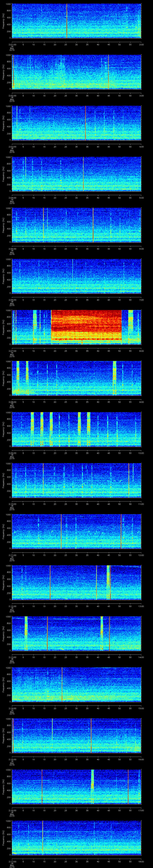The image size is (153, 868).
Task: Click the '2:10:00' start time label
Action: click(x=12, y=504)
